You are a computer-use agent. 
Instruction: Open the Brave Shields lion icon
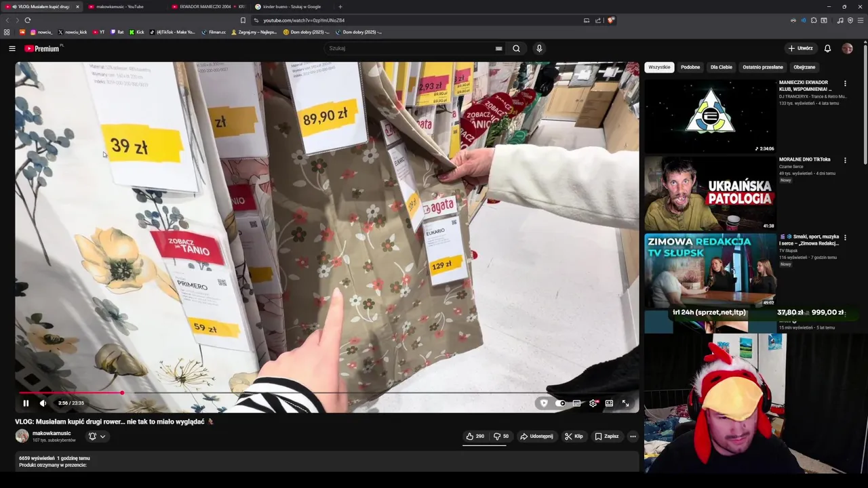(610, 20)
